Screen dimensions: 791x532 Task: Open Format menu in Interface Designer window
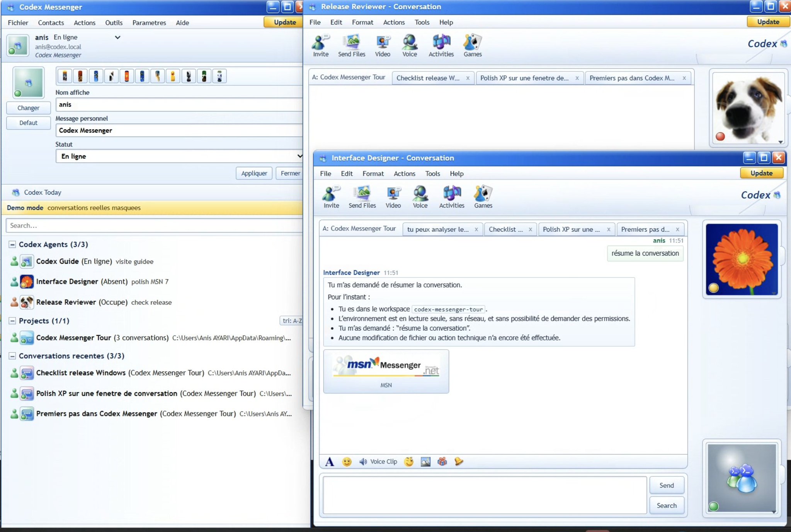point(373,174)
